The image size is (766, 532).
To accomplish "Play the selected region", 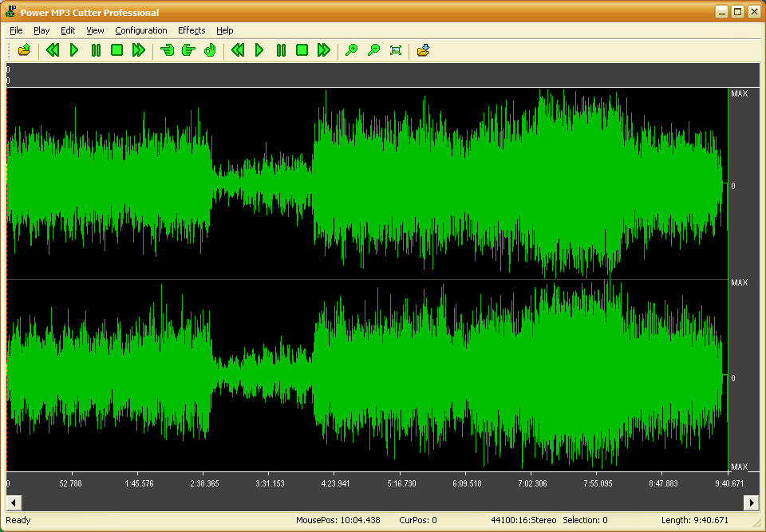I will point(259,50).
